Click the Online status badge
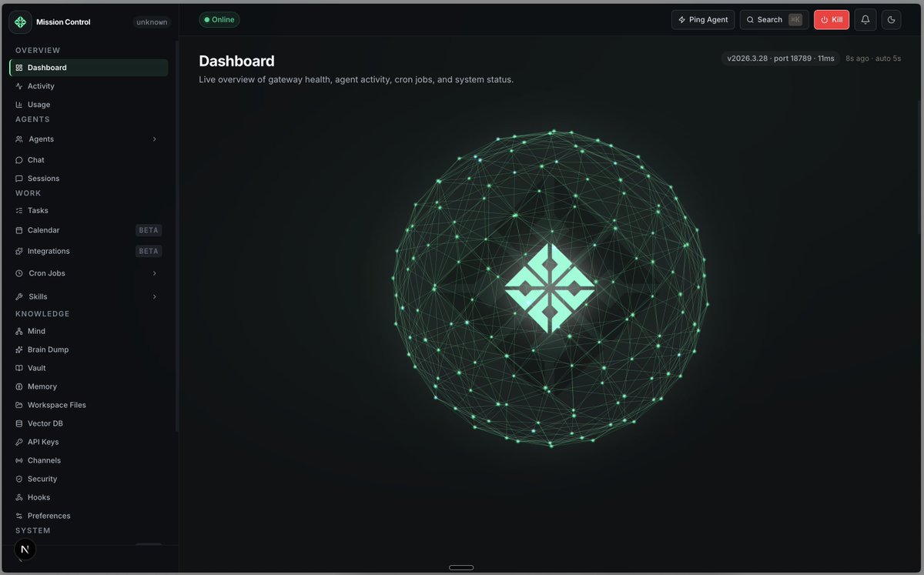 tap(219, 20)
